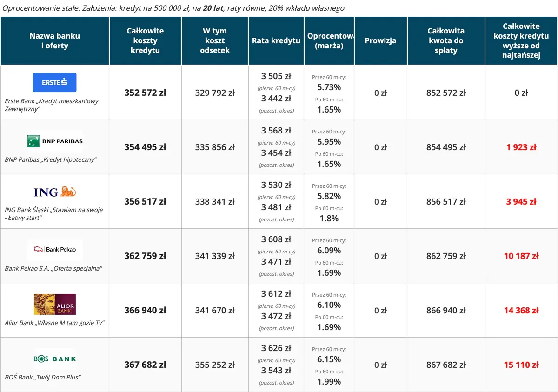
Task: Click the red 1 923 zł difference
Action: click(521, 147)
